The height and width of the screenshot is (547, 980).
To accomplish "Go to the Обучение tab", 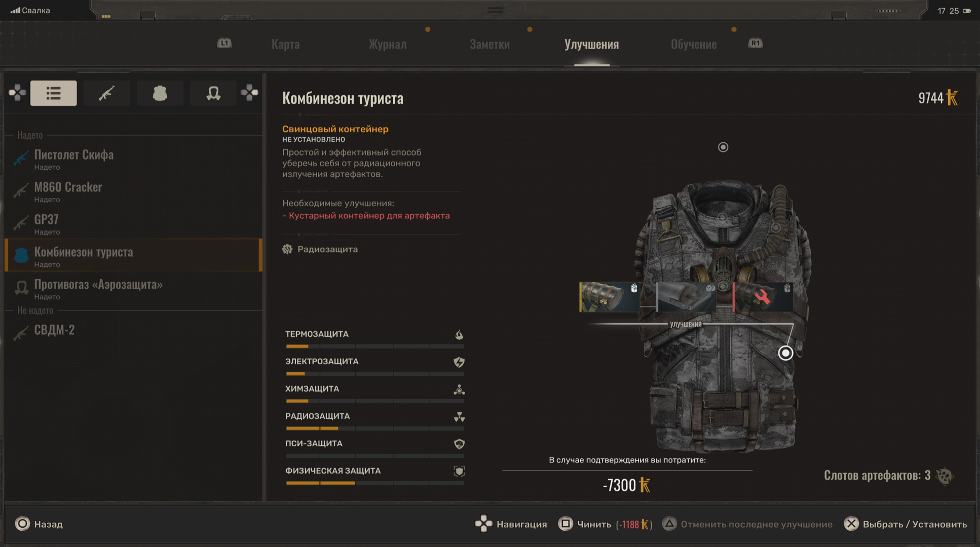I will (x=693, y=45).
